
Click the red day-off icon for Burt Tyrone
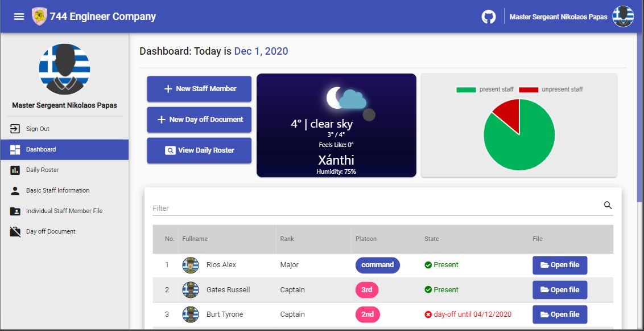click(x=428, y=314)
